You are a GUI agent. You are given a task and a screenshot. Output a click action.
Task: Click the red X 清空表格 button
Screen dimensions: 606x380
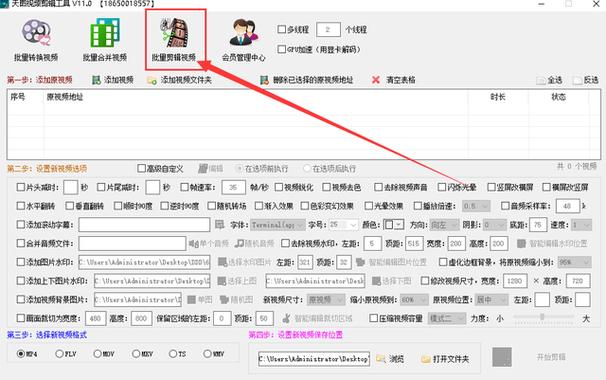(x=393, y=80)
